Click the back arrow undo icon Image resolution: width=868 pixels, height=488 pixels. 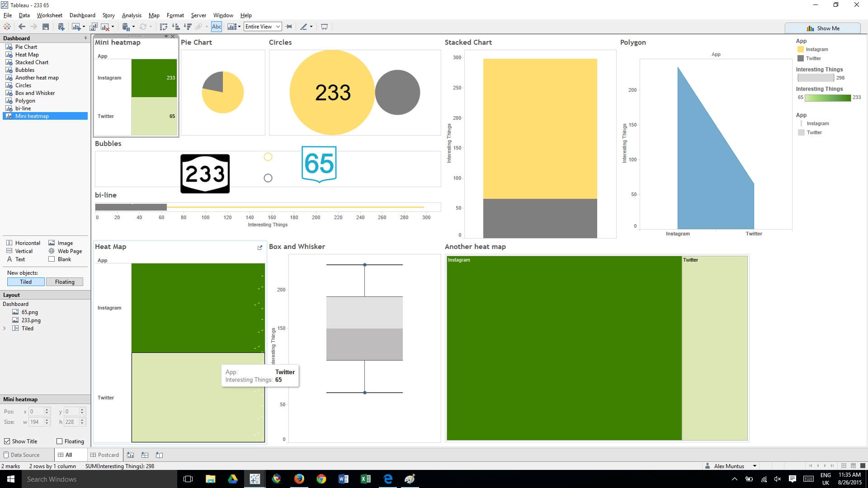click(22, 27)
